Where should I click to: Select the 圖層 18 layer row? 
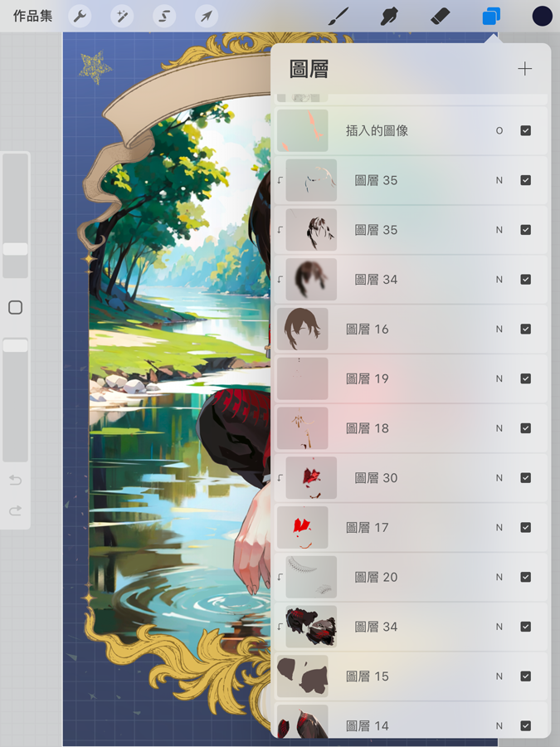pos(411,428)
